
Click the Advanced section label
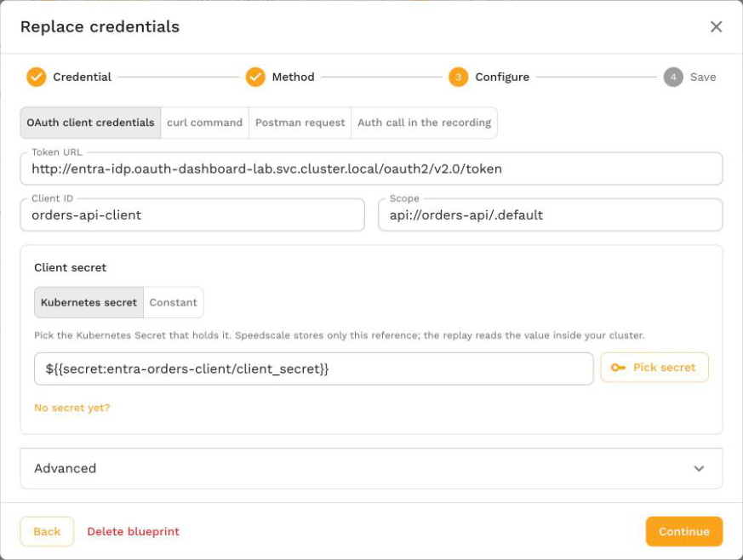pyautogui.click(x=65, y=469)
